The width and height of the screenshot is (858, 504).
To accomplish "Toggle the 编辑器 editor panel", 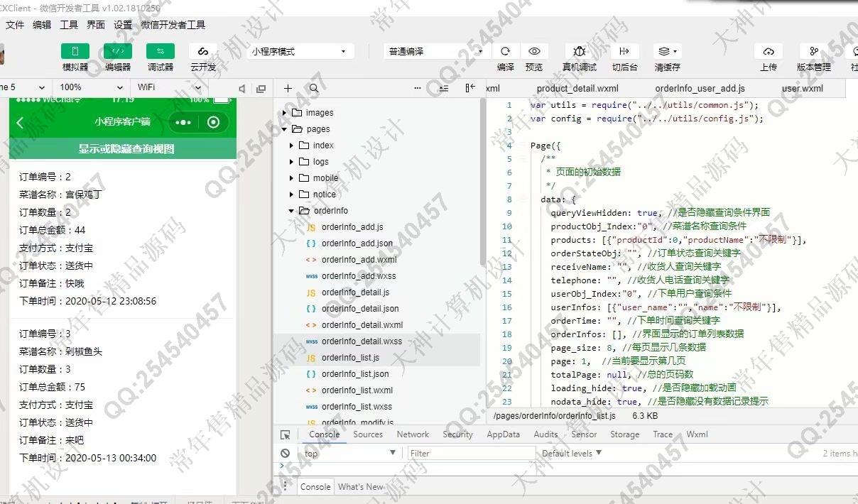I will [x=118, y=51].
